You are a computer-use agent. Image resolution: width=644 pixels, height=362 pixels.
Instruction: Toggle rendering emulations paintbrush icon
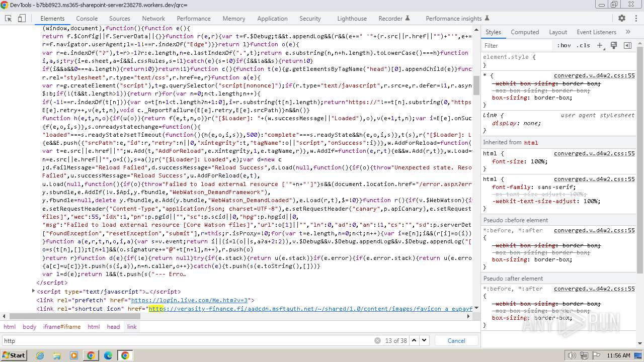tap(614, 45)
